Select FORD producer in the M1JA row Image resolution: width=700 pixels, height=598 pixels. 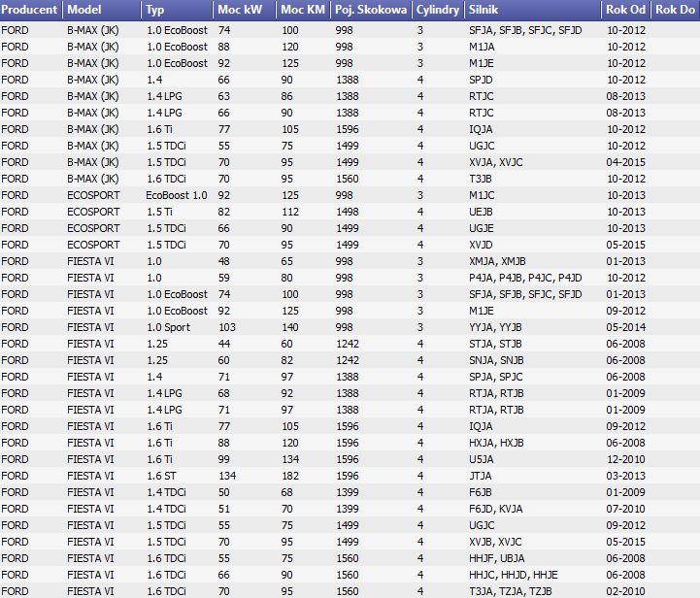pos(15,47)
